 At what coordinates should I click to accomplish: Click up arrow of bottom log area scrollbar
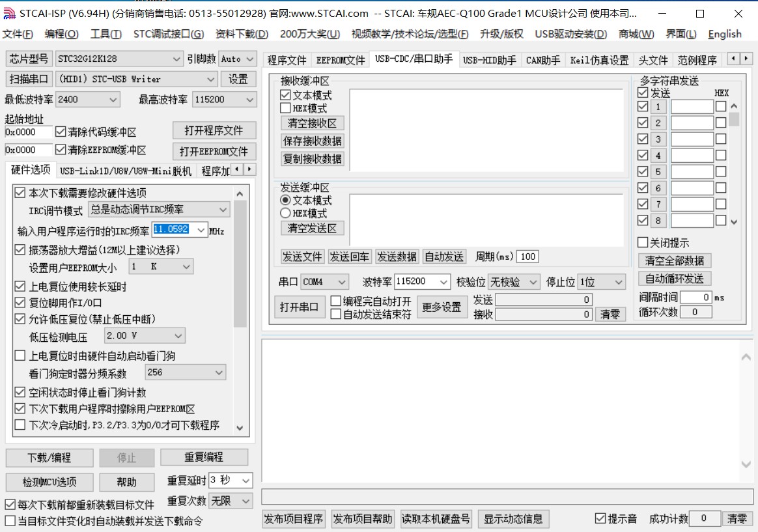click(x=746, y=357)
